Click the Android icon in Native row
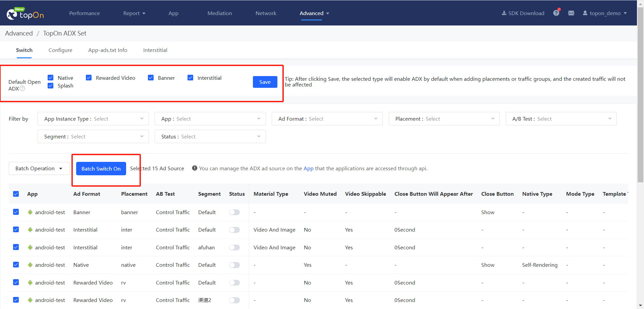 point(30,265)
